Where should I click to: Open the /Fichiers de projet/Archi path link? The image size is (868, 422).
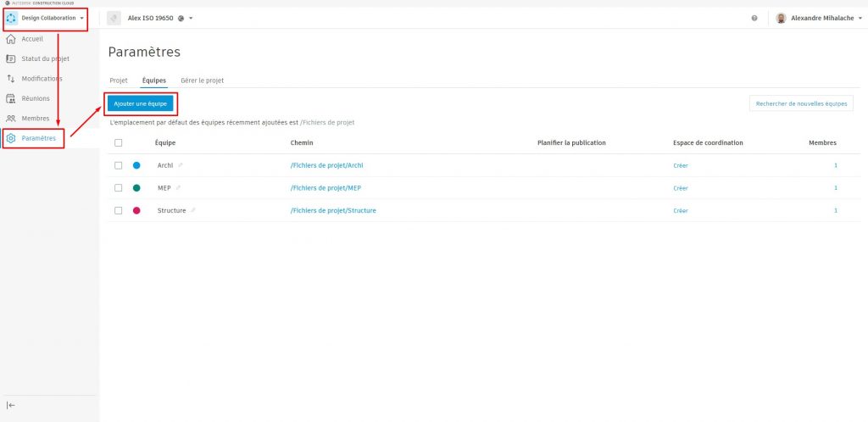(326, 165)
